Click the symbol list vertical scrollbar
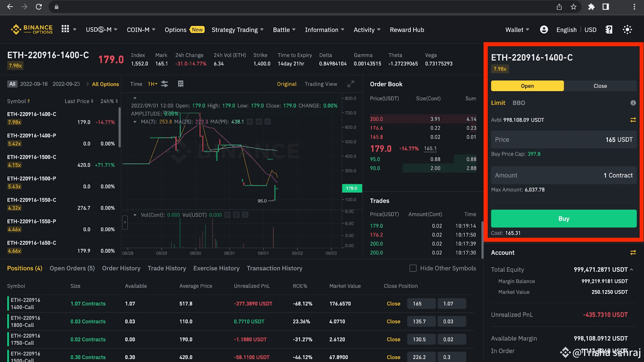 pos(120,129)
